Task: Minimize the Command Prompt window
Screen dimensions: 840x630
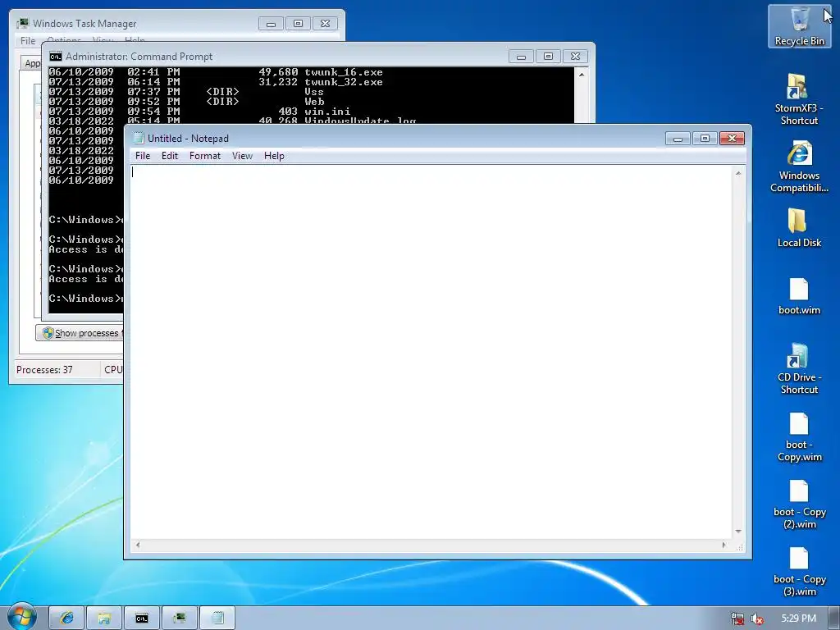Action: coord(521,57)
